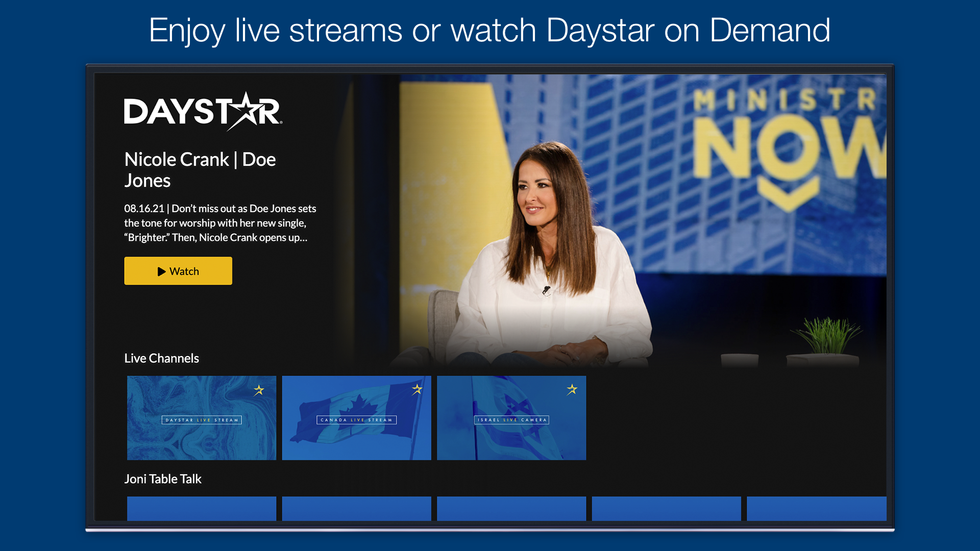Open first Joni Table Talk tile
Screen dimensions: 980x551
[202, 508]
